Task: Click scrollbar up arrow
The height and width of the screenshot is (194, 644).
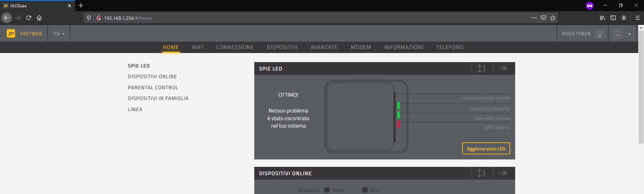Action: 641,28
